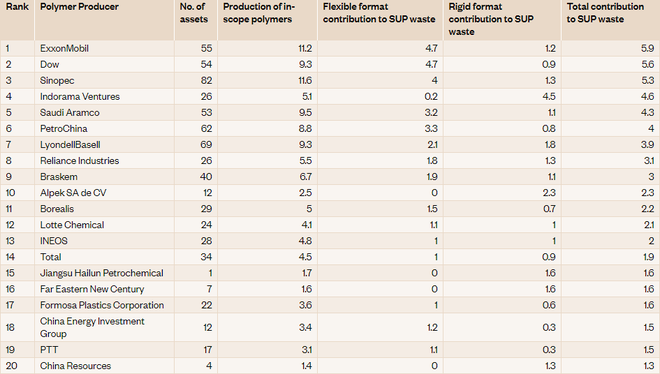Select Flexible format contribution header

379,13
